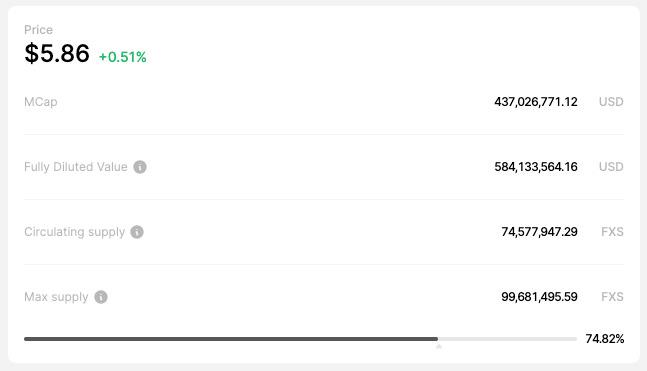
Task: Click the unfilled part of supply bar
Action: (x=508, y=339)
